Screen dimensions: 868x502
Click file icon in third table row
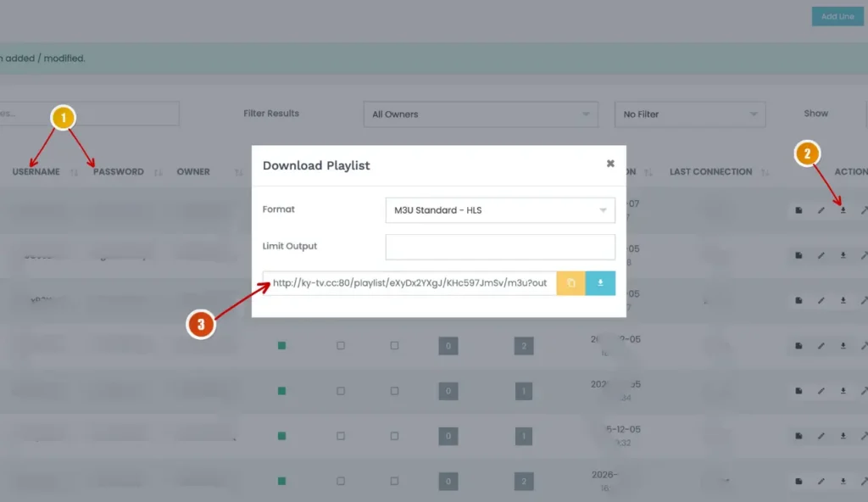(x=798, y=300)
